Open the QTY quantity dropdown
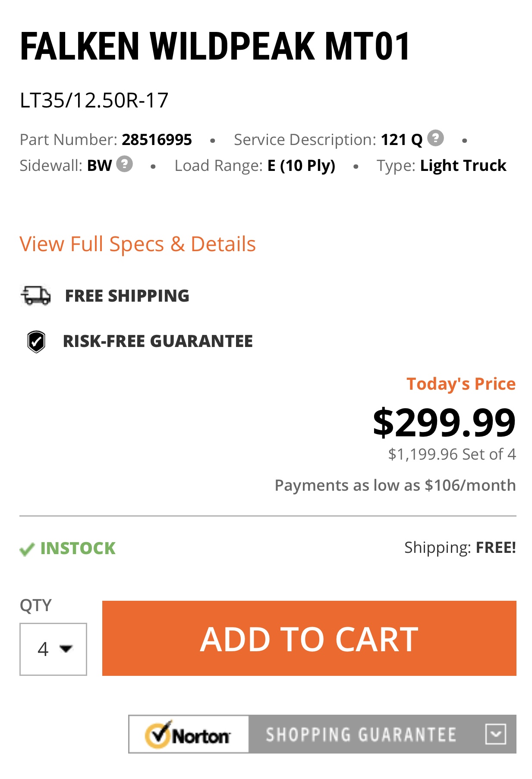532x779 pixels. coord(53,649)
